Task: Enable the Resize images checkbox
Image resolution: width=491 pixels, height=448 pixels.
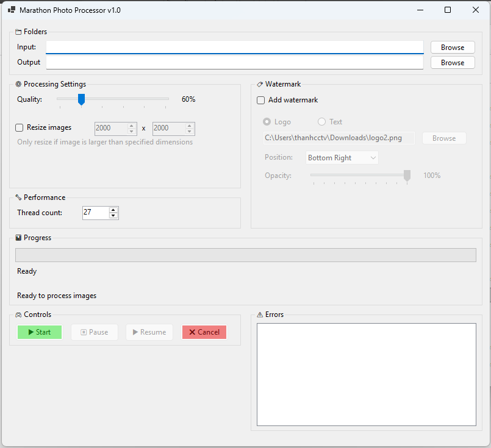Action: click(x=20, y=128)
